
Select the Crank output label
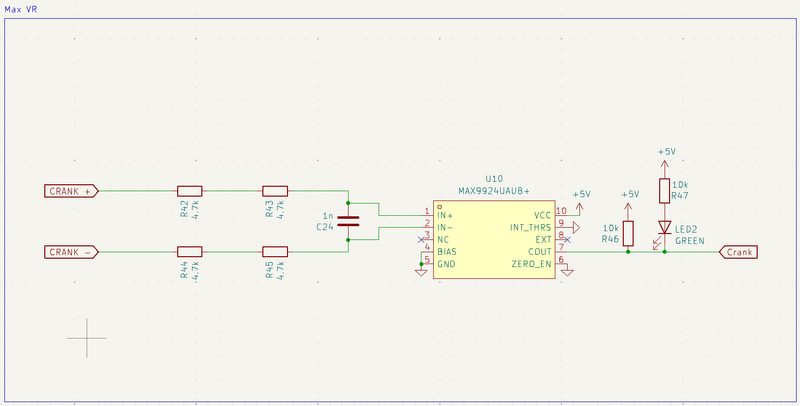738,252
